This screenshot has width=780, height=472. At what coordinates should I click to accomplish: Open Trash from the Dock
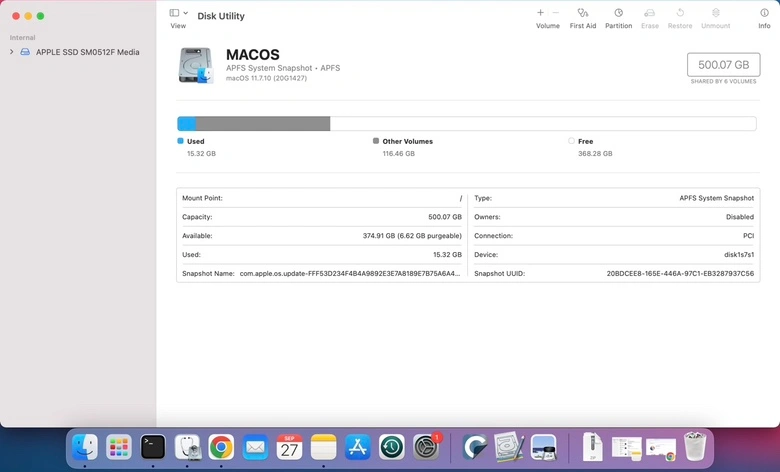tap(695, 447)
